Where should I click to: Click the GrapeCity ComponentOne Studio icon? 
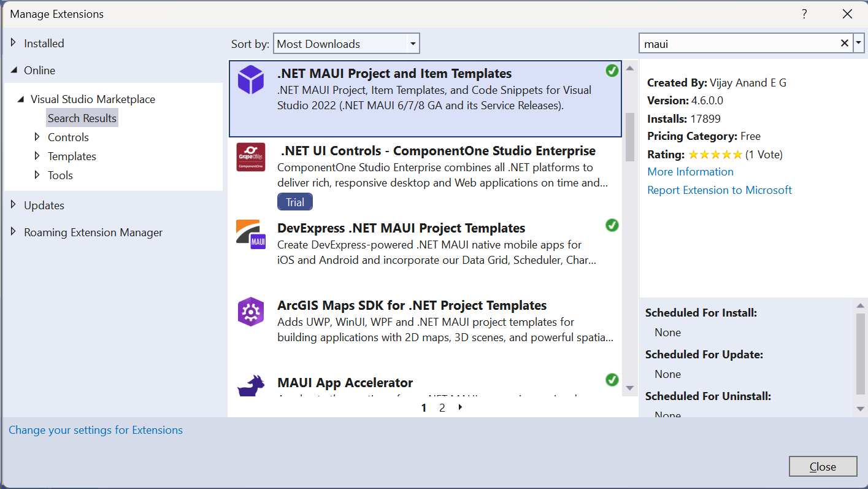250,157
